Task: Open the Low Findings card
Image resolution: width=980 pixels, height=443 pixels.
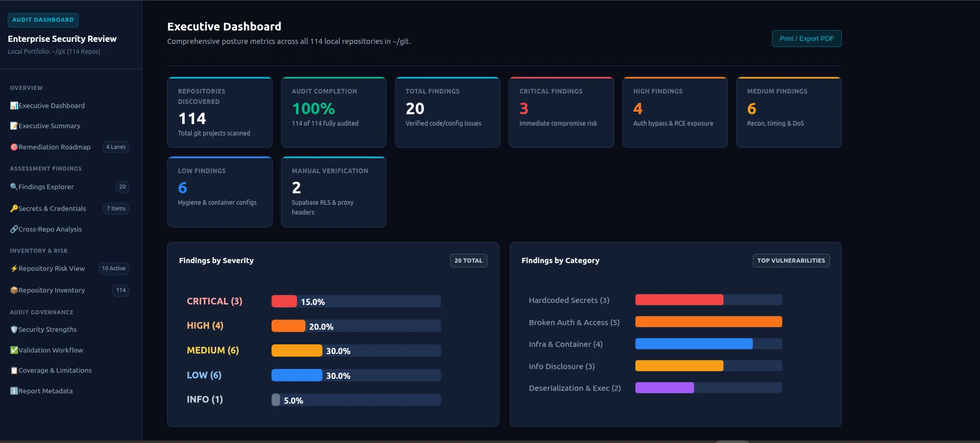Action: (220, 192)
